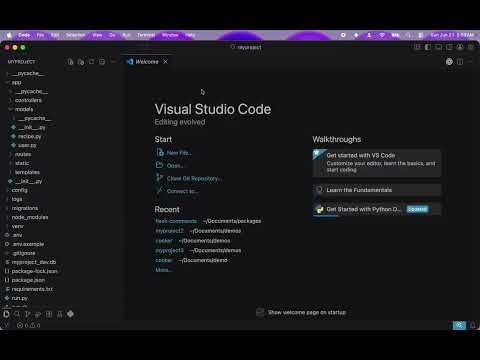Click the myproject command center search box
Viewport: 480px width, 360px height.
(246, 47)
